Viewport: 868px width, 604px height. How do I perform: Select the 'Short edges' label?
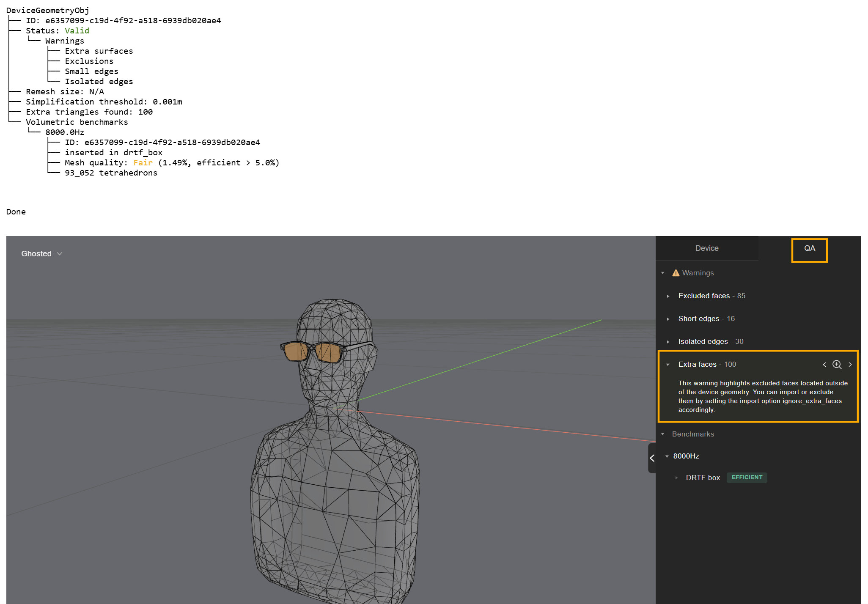[x=698, y=319]
